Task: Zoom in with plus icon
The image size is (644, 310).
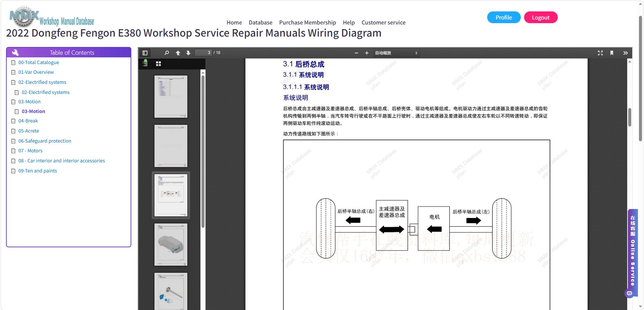Action: click(367, 53)
